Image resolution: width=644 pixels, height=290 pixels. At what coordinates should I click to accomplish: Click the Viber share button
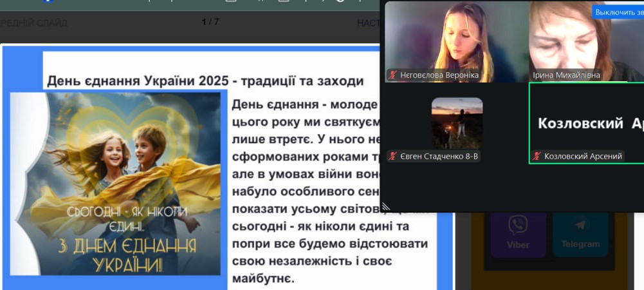pyautogui.click(x=518, y=232)
